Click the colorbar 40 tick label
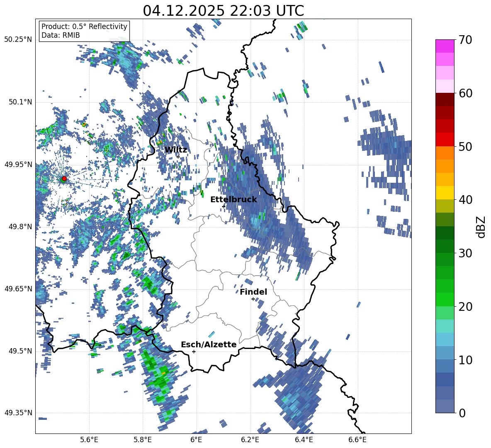Screen dimensions: 491x448 [465, 200]
